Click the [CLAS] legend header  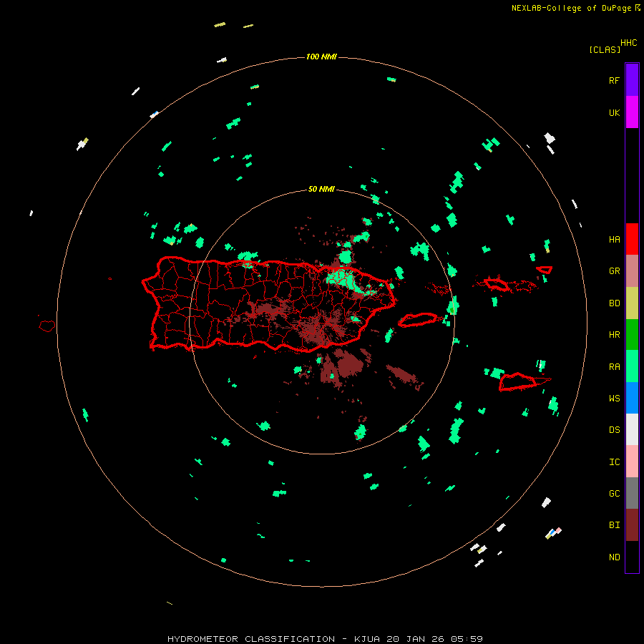pyautogui.click(x=605, y=49)
